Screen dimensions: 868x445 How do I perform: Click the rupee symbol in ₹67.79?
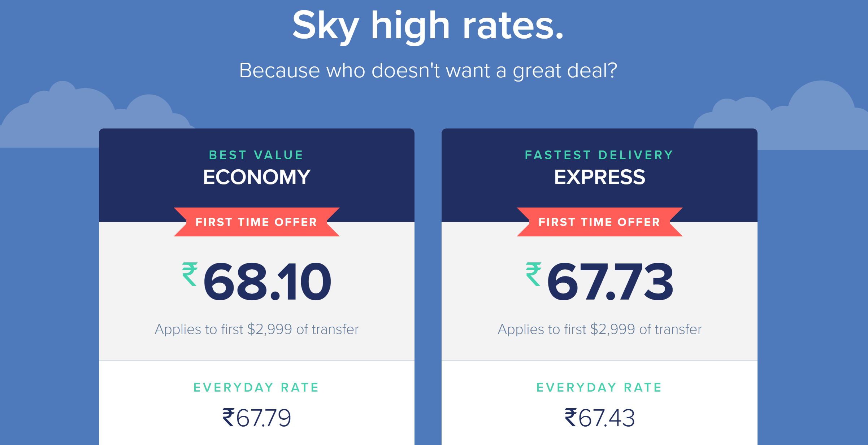coord(229,418)
